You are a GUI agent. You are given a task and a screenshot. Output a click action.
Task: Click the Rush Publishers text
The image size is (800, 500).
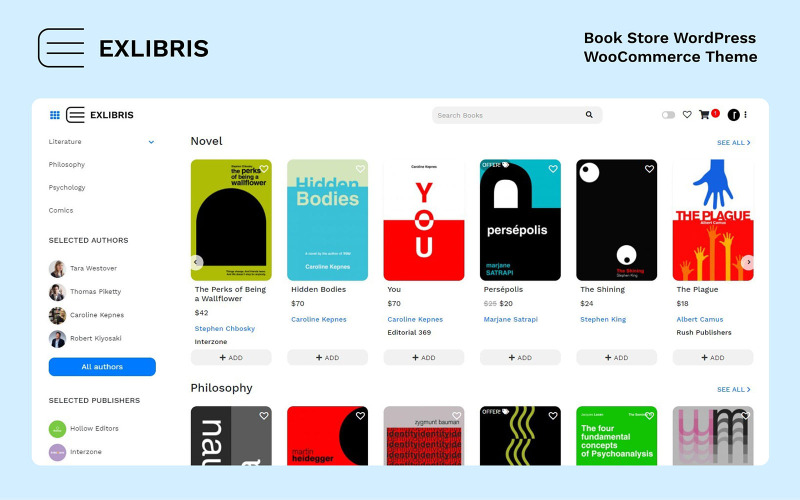coord(704,333)
